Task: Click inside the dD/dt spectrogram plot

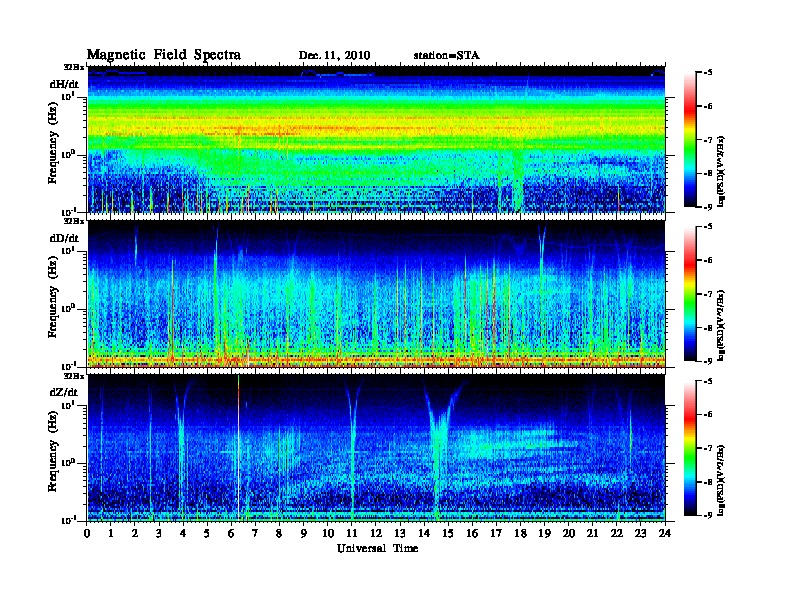Action: tap(376, 294)
